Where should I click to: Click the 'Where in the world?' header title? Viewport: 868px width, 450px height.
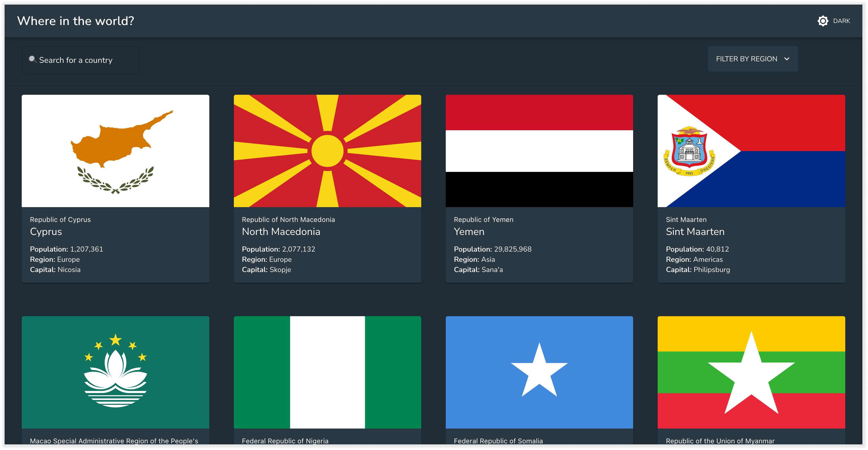tap(76, 21)
